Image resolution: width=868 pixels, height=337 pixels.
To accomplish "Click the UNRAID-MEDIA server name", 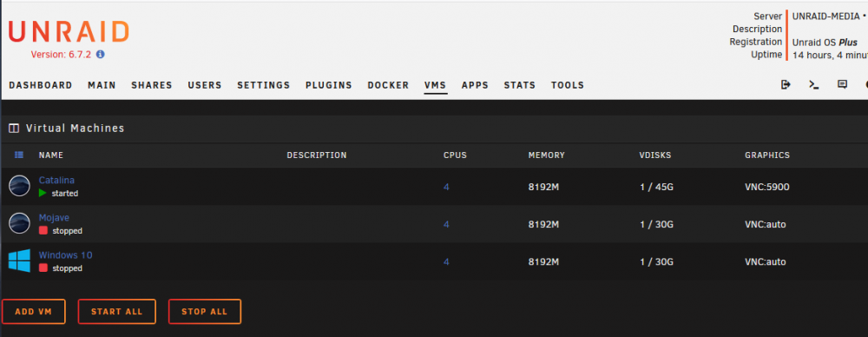I will point(826,17).
